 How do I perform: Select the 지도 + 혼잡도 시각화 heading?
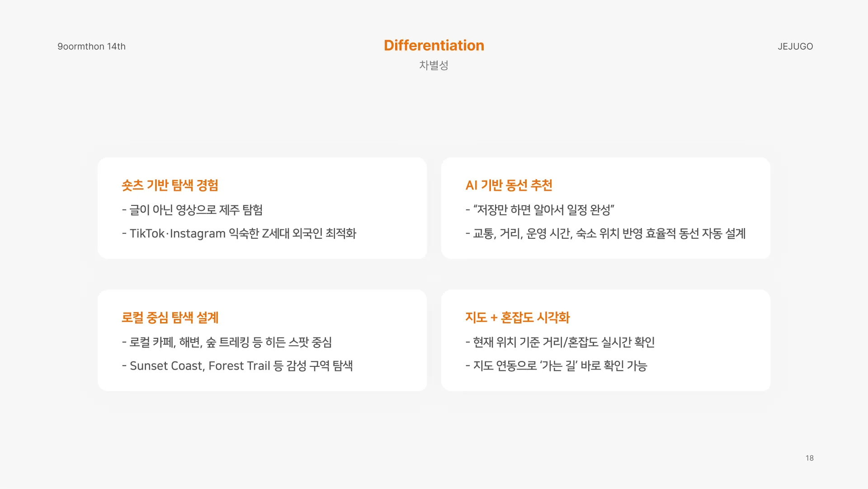coord(517,318)
